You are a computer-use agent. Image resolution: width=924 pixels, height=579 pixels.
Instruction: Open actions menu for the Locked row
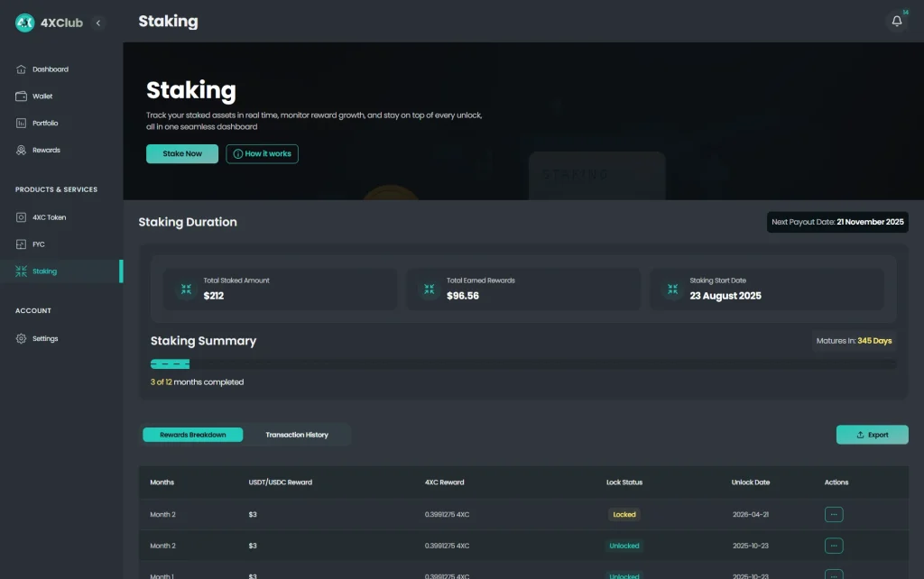834,515
